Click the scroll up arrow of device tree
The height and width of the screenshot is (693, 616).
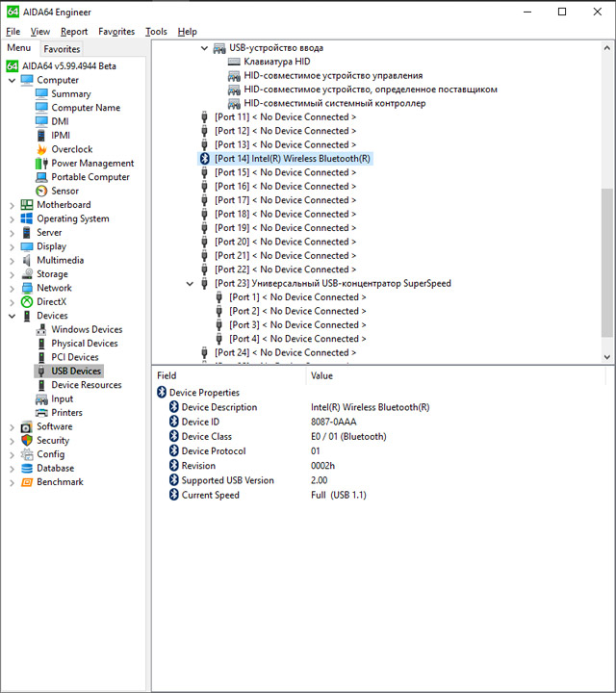point(607,48)
